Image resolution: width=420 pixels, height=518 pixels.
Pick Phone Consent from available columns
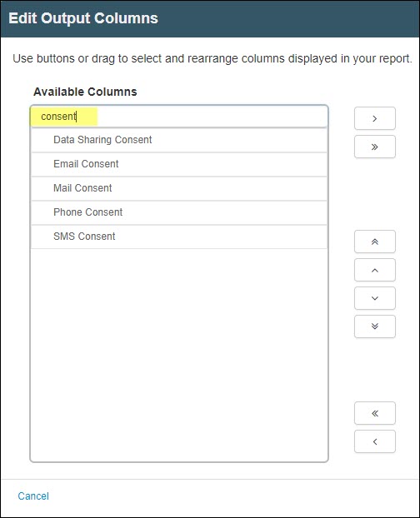coord(179,212)
